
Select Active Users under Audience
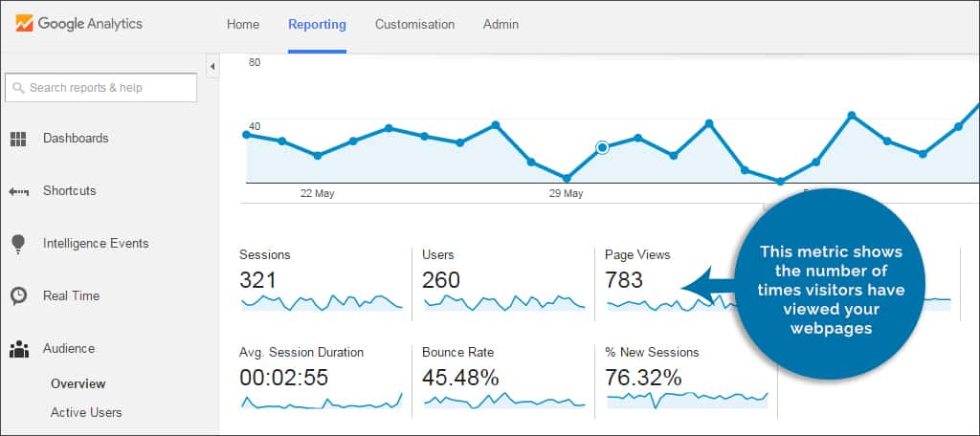point(86,412)
